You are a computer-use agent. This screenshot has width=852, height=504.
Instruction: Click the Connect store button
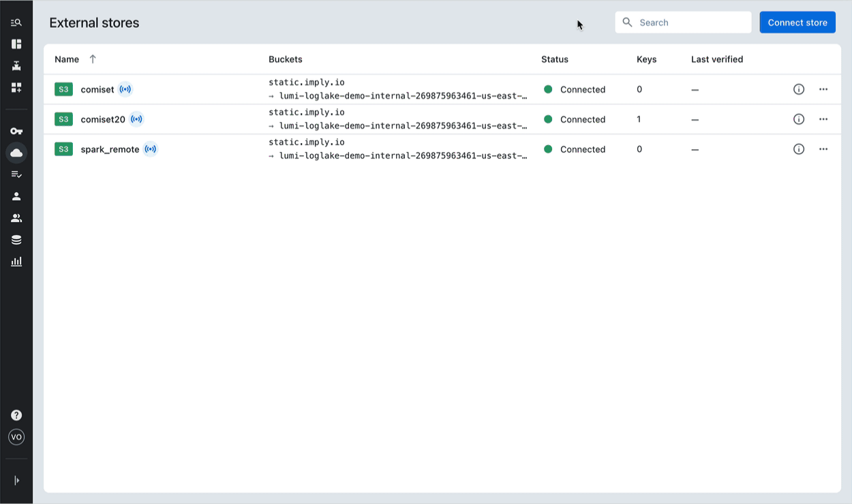click(x=797, y=22)
